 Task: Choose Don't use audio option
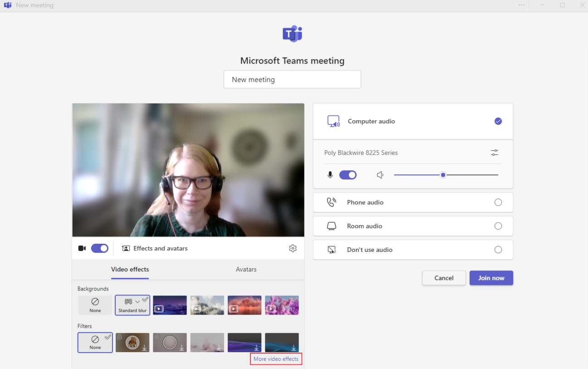point(498,250)
